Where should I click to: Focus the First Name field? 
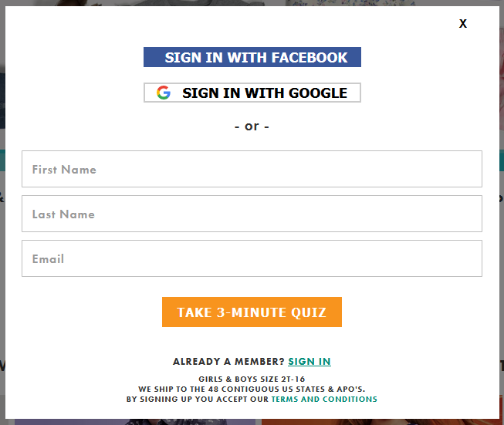(x=252, y=169)
